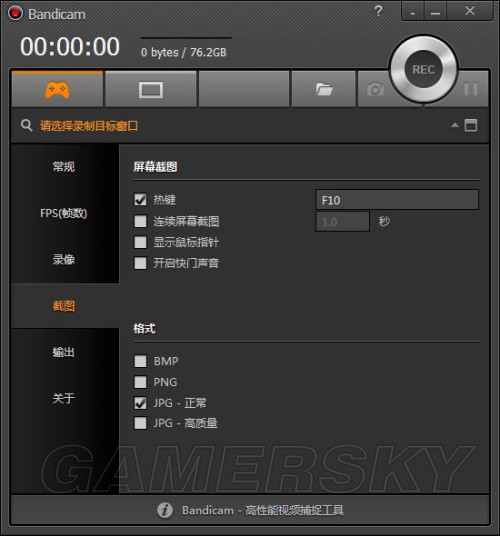Image resolution: width=500 pixels, height=536 pixels.
Task: Open the 录像 settings tab
Action: click(64, 259)
